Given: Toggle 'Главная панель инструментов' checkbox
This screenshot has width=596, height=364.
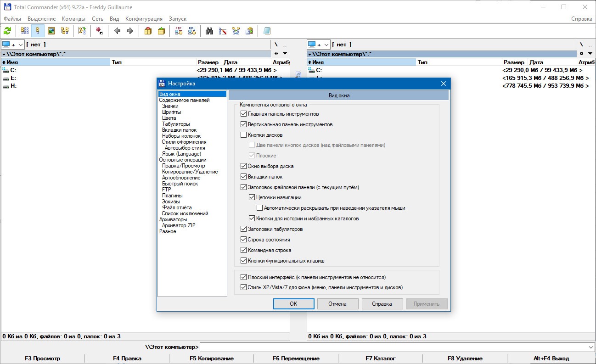Looking at the screenshot, I should click(x=244, y=114).
